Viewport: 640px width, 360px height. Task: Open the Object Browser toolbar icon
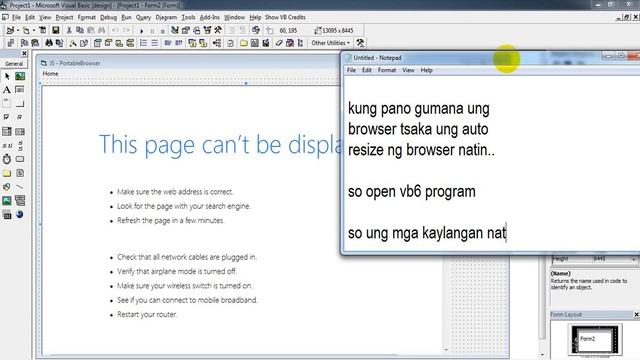point(207,30)
